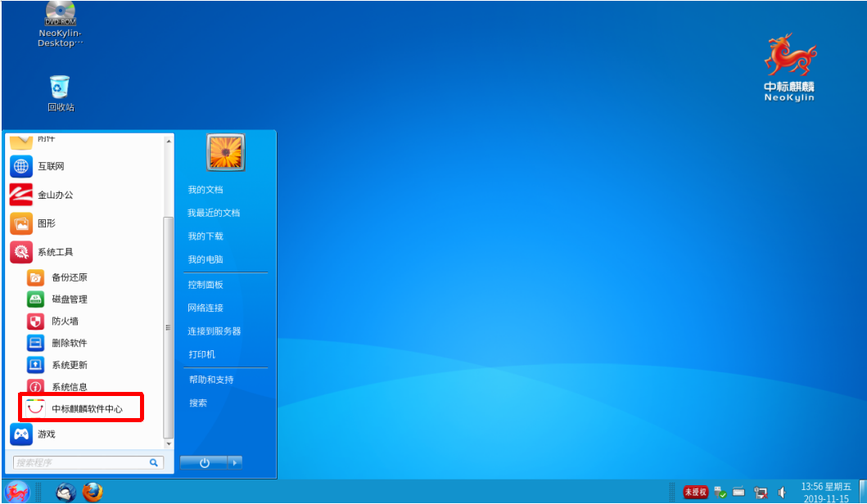Click the 系统信息 info icon
Image resolution: width=867 pixels, height=504 pixels.
tap(35, 385)
